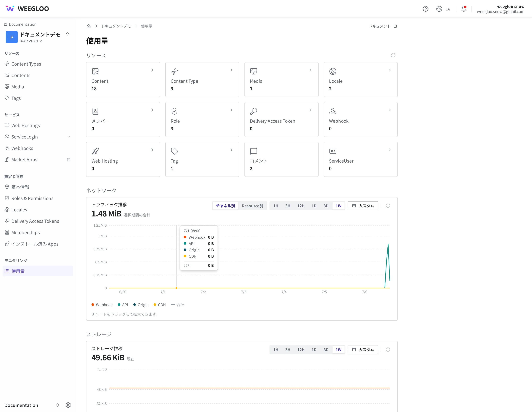Click the Web Hosting rocket icon
The height and width of the screenshot is (412, 532).
coord(95,151)
